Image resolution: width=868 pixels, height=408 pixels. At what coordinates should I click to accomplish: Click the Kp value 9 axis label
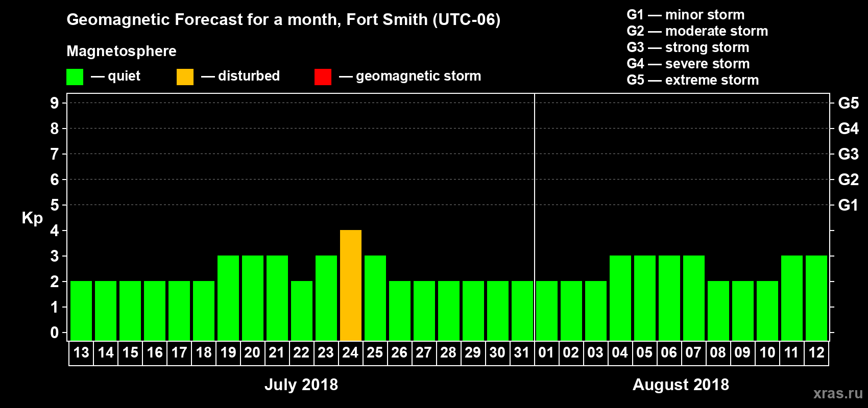[x=55, y=103]
